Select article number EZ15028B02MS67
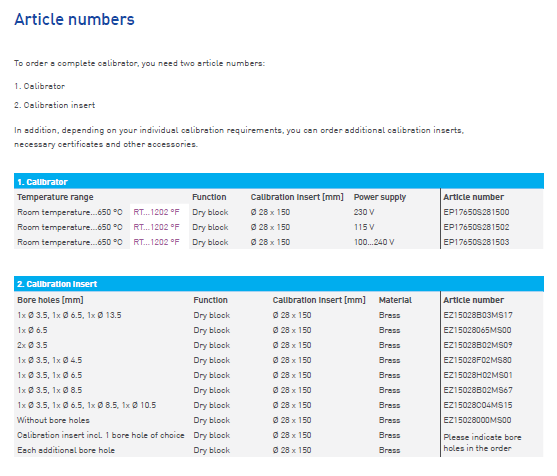Viewport: 557px width, 476px height. [x=478, y=390]
